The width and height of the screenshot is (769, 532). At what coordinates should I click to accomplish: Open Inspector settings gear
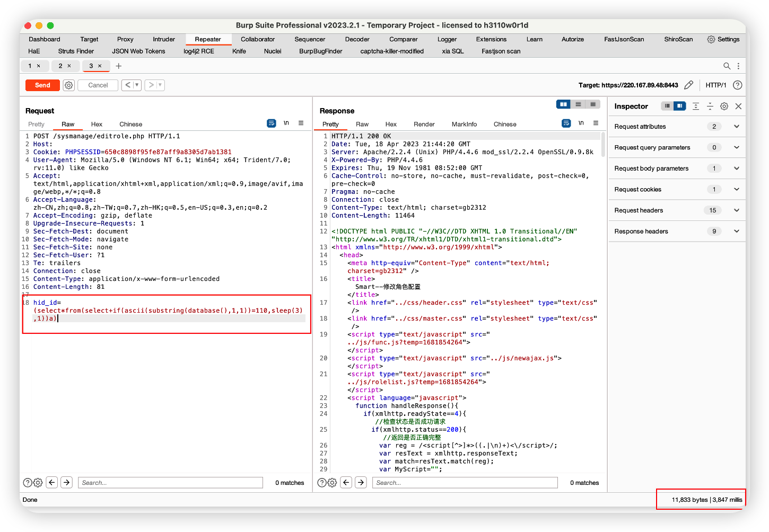pyautogui.click(x=724, y=106)
